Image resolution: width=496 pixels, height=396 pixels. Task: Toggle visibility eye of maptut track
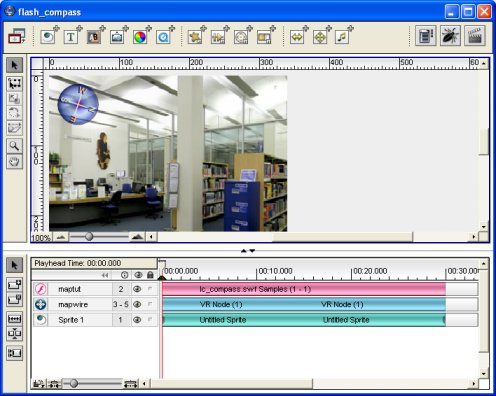[137, 289]
